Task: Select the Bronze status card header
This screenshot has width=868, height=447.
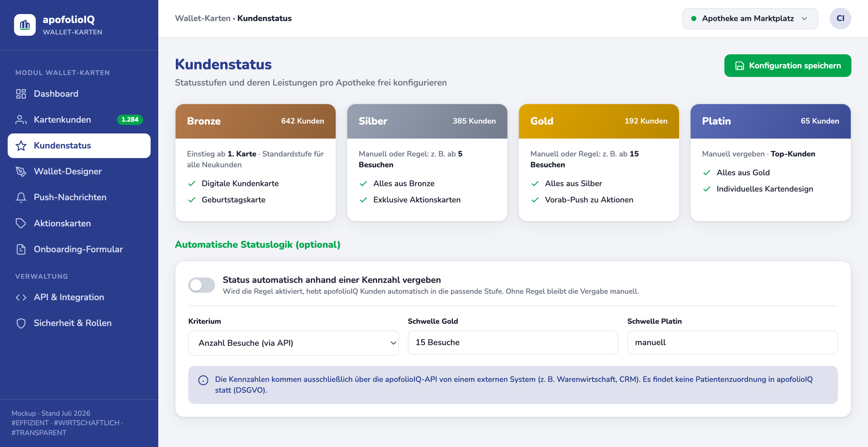Action: [x=255, y=121]
